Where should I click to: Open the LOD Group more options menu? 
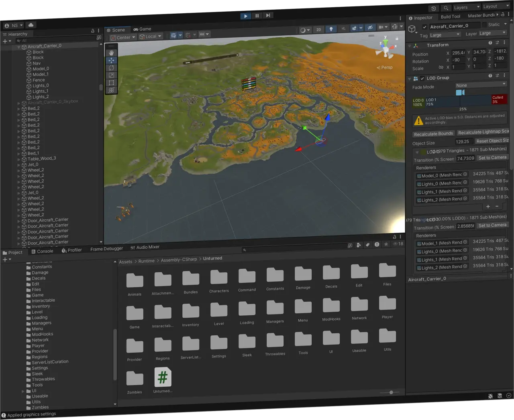(x=504, y=75)
